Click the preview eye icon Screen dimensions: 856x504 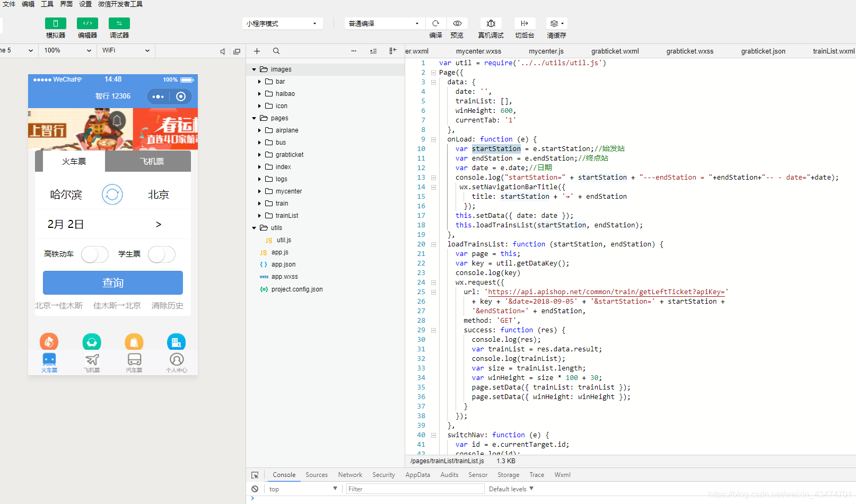pos(457,23)
